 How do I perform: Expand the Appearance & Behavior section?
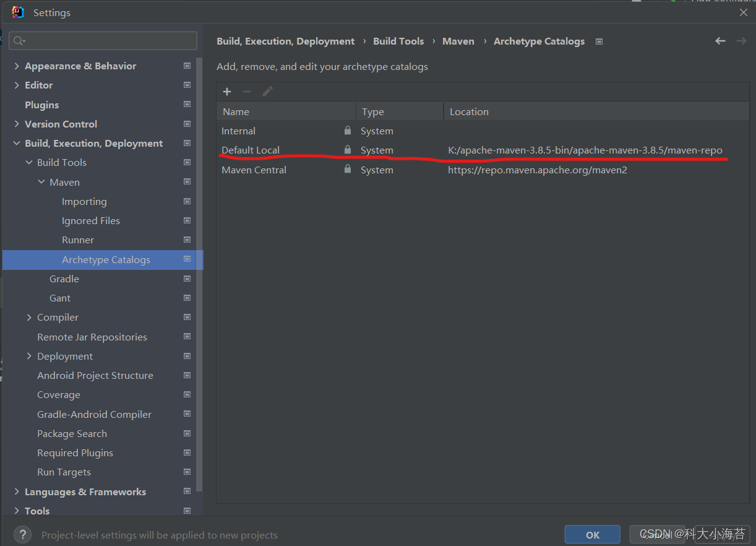[x=17, y=66]
